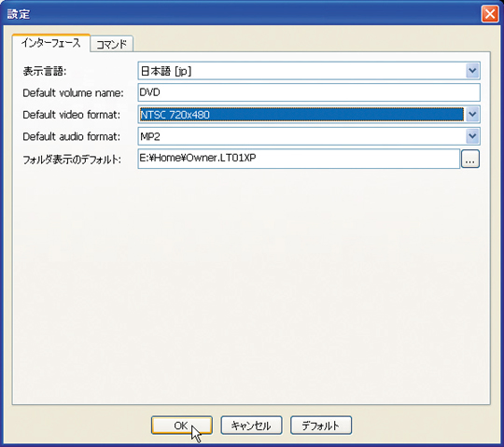Screen dimensions: 504x447
Task: Click the 表示言語 label
Action: (x=45, y=71)
